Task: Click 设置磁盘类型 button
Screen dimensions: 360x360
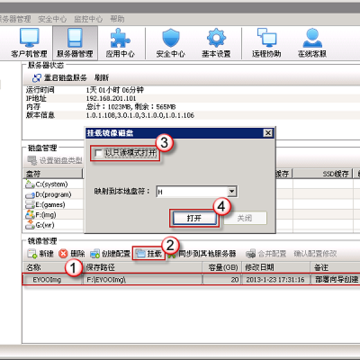Action: click(x=55, y=161)
